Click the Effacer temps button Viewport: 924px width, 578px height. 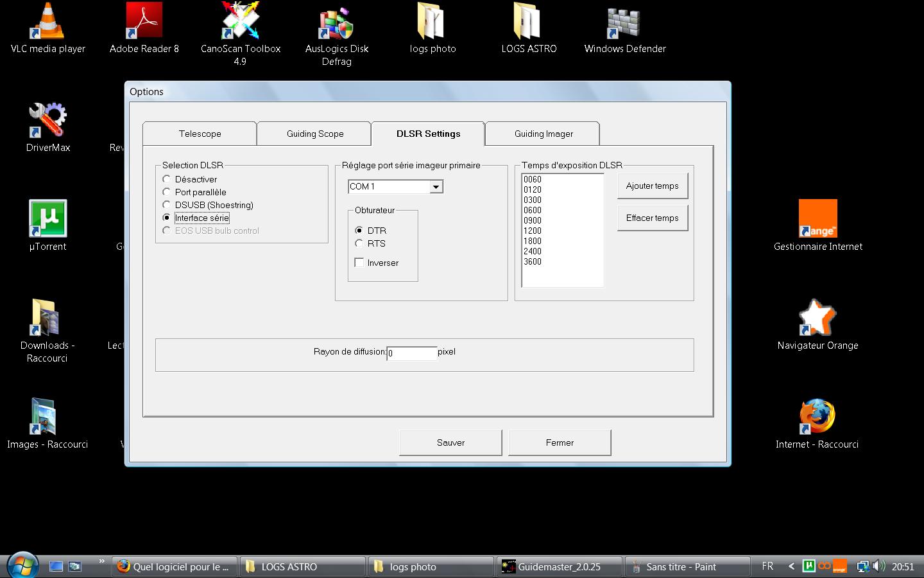click(653, 218)
